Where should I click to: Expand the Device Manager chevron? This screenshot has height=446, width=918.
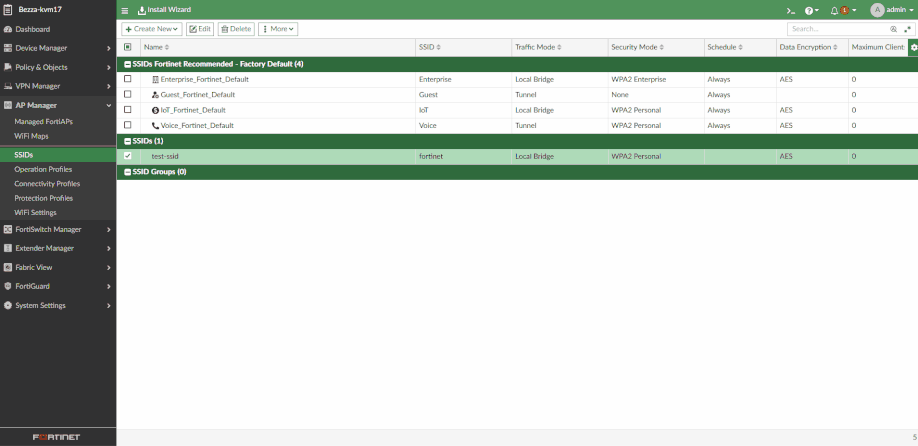click(x=109, y=49)
